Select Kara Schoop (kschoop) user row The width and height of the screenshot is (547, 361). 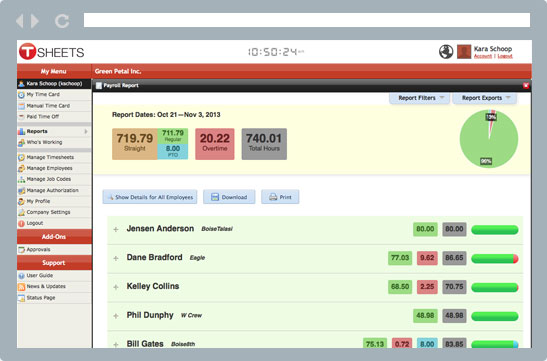[x=54, y=84]
